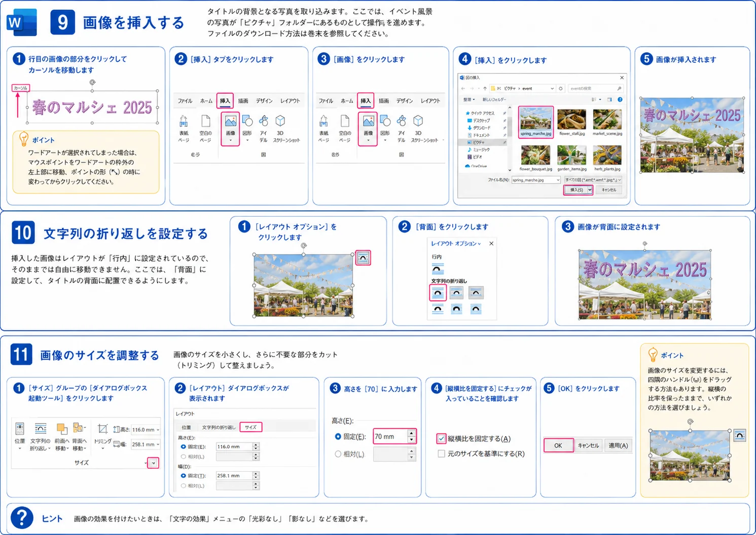Click the 表紙ページ icon in section 9 step 3
The image size is (756, 535).
pyautogui.click(x=323, y=121)
